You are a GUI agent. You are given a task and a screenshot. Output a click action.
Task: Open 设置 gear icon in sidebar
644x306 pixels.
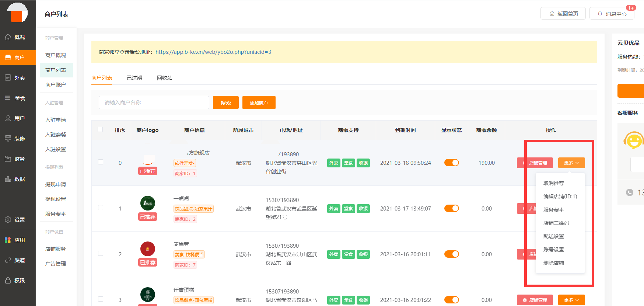(x=8, y=220)
